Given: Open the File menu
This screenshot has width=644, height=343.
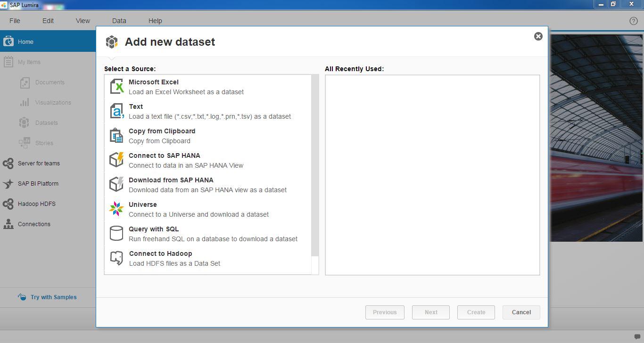Looking at the screenshot, I should point(15,21).
